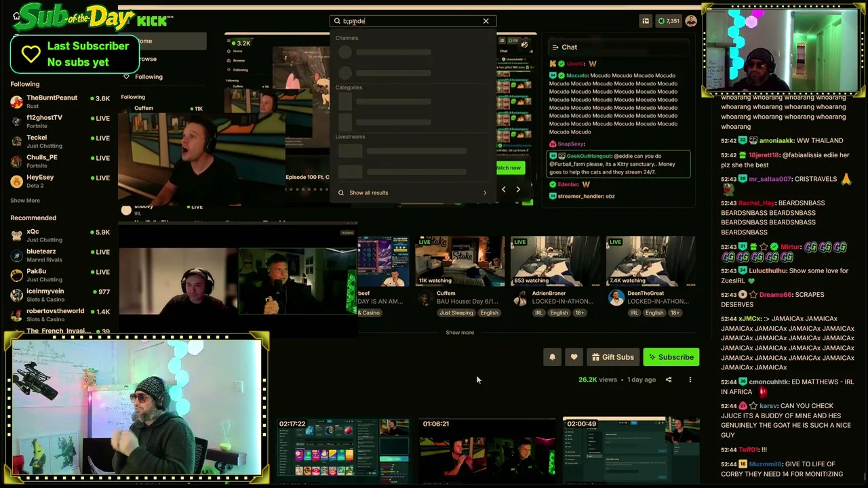Viewport: 868px width, 488px height.
Task: Expand more streams with Show more
Action: pyautogui.click(x=460, y=333)
